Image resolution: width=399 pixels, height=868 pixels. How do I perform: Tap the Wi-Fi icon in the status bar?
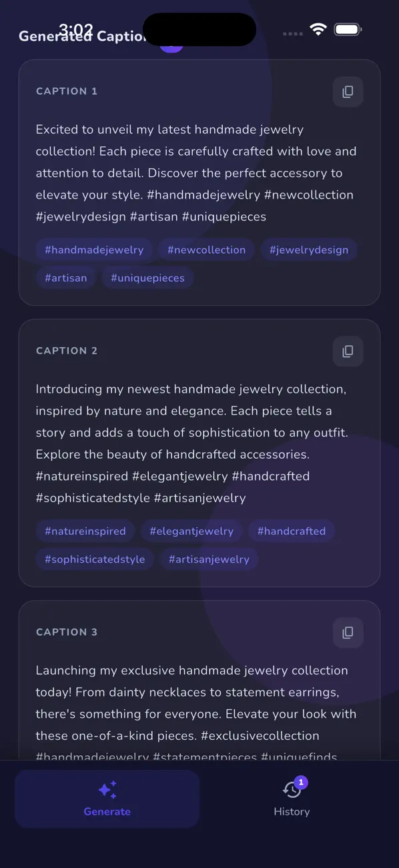pos(318,29)
